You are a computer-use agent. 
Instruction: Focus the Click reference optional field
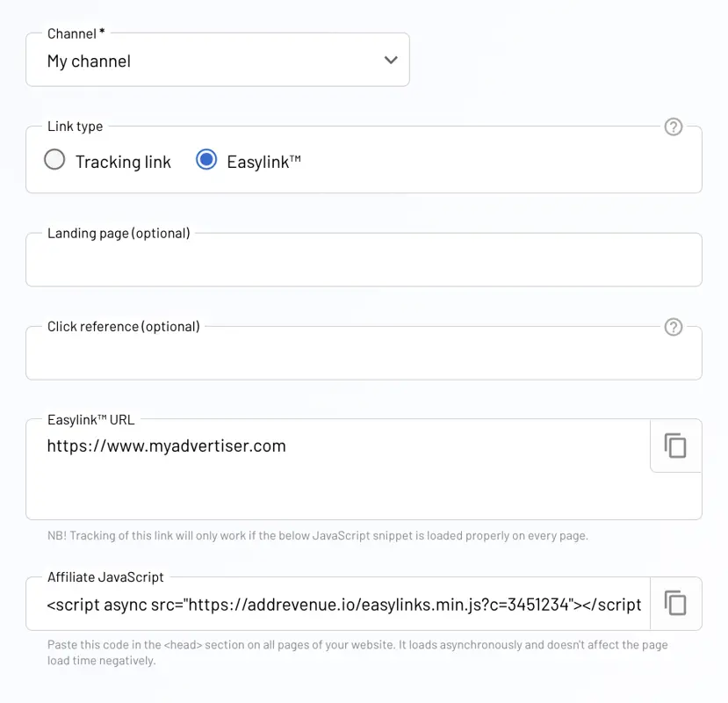click(364, 353)
